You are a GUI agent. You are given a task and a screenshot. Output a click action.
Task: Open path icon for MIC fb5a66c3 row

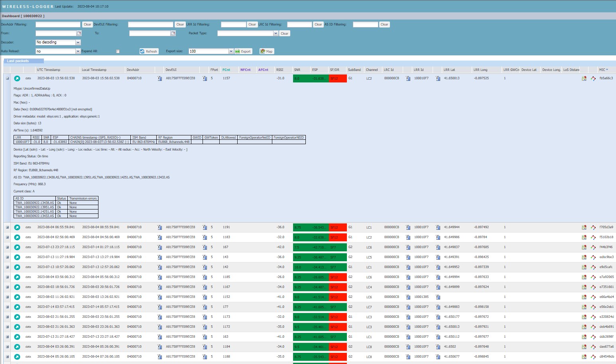click(593, 78)
